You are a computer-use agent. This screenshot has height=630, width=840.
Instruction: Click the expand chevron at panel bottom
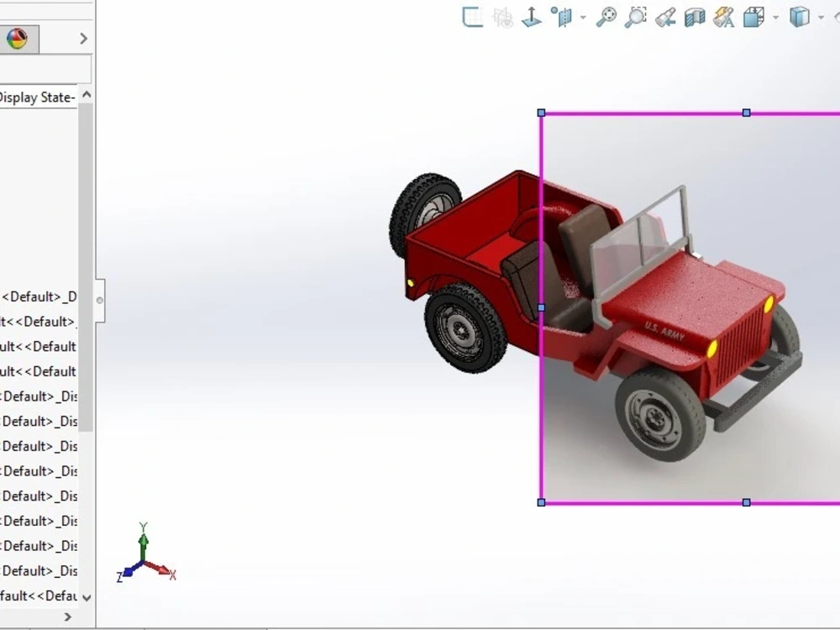point(67,616)
